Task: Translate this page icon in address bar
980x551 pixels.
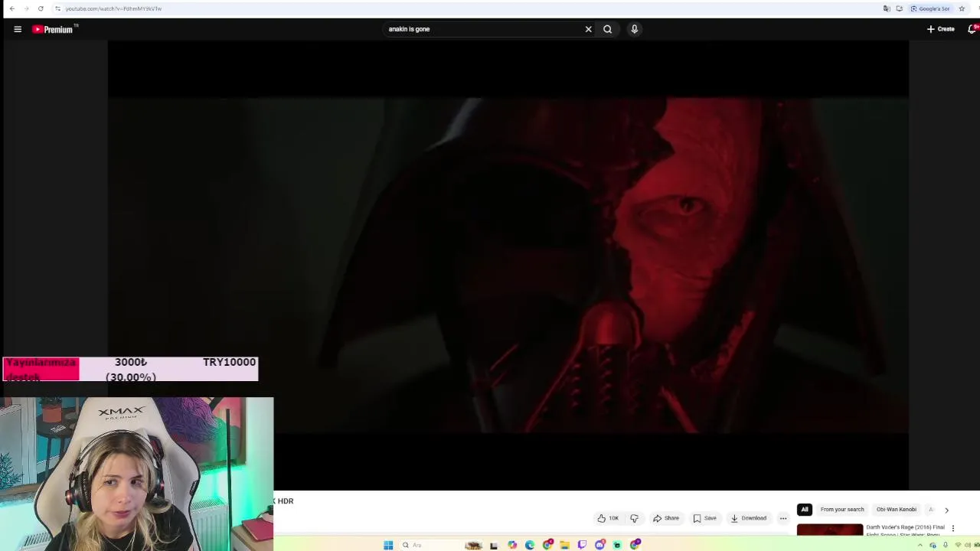Action: coord(887,8)
